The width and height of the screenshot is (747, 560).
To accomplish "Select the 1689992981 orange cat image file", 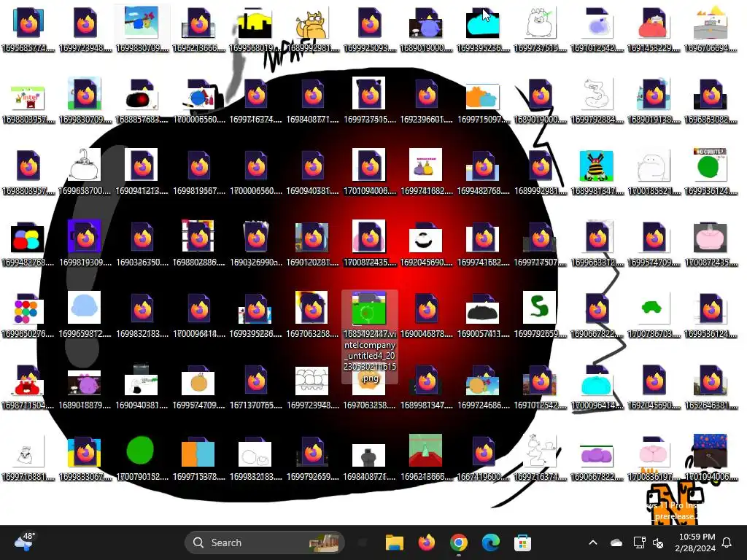I will pyautogui.click(x=312, y=29).
